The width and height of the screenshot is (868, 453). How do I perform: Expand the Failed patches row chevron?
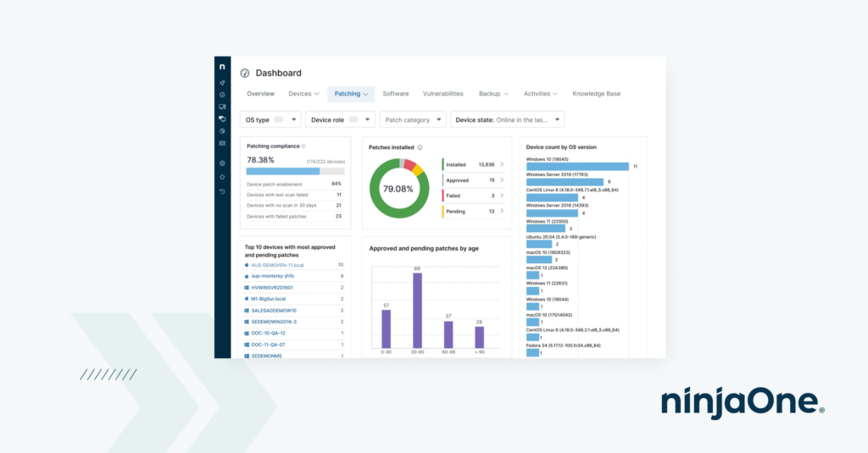[502, 196]
